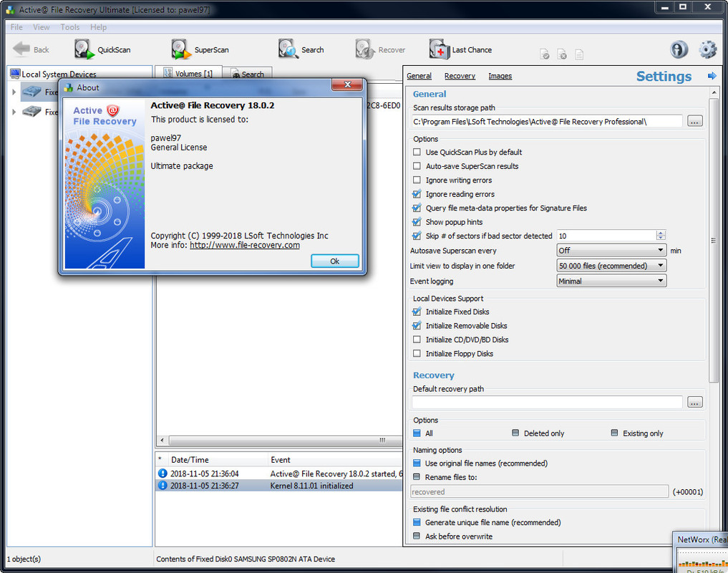Click info icon for 21:36:04 log entry
This screenshot has height=573, width=728.
point(162,473)
